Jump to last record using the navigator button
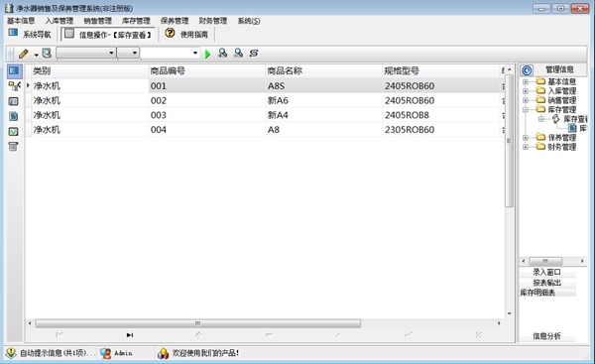The height and width of the screenshot is (364, 595). 130,335
